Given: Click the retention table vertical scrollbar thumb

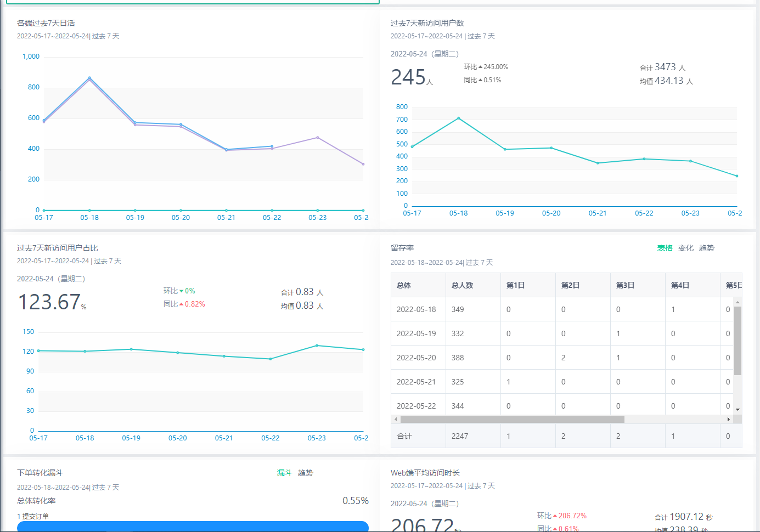Looking at the screenshot, I should pyautogui.click(x=738, y=340).
